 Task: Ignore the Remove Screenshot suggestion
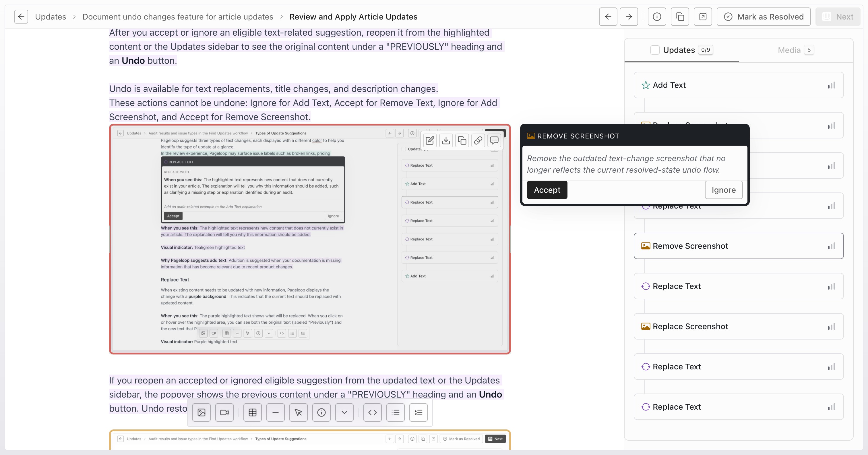click(723, 190)
